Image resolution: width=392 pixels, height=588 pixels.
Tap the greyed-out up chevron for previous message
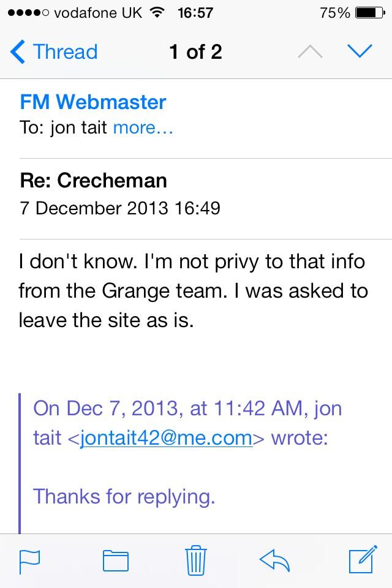[310, 52]
